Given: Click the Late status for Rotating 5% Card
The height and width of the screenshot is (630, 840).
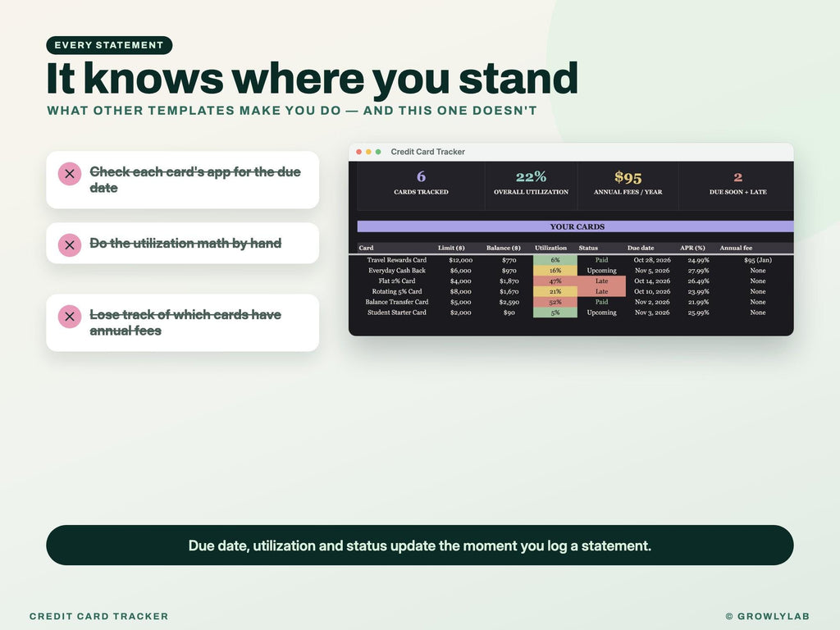Looking at the screenshot, I should (x=601, y=291).
